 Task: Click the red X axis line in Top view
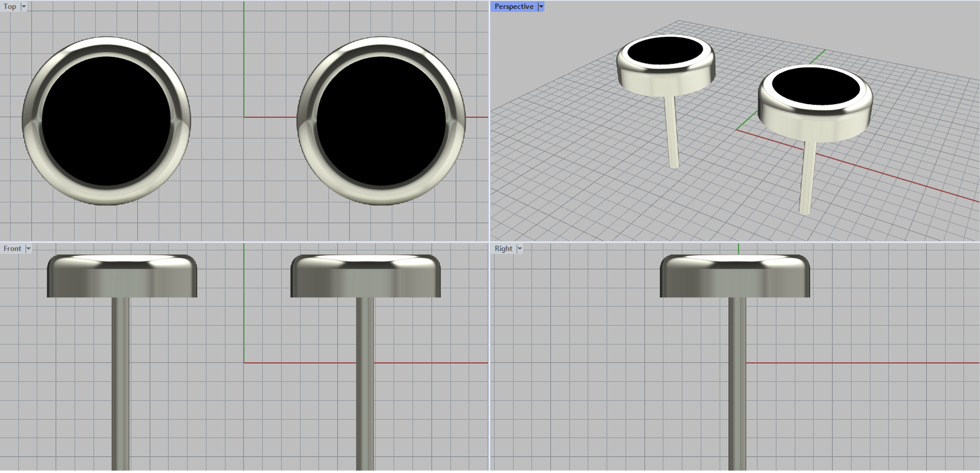click(269, 116)
